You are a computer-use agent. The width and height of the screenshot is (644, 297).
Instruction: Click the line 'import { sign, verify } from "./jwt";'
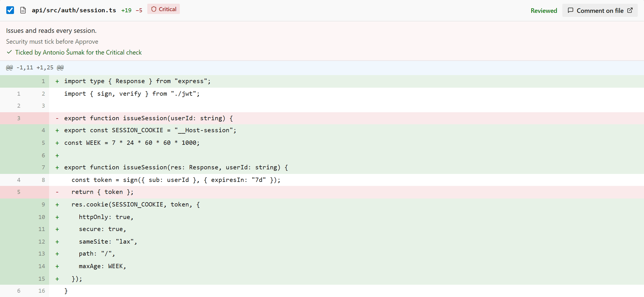(x=322, y=94)
